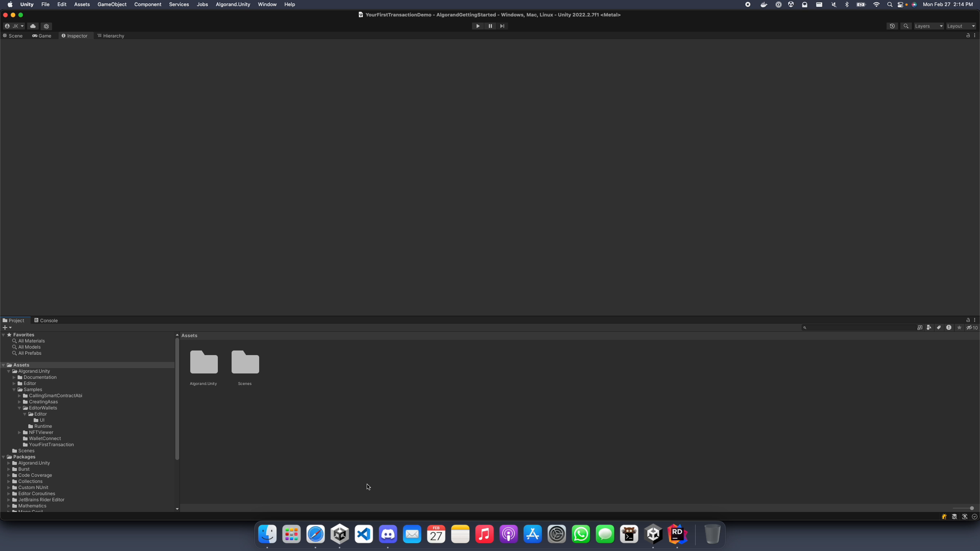Switch to the Game tab
Viewport: 980px width, 551px height.
[42, 36]
